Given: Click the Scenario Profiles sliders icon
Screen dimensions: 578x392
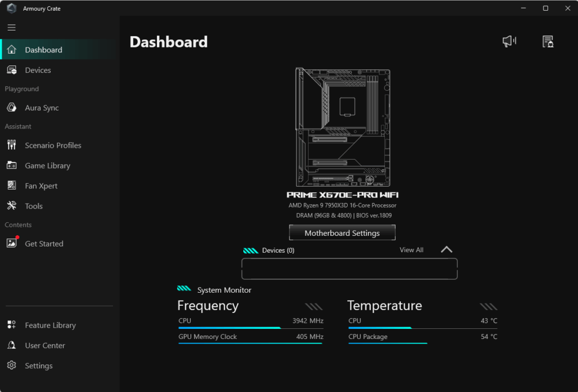Looking at the screenshot, I should (11, 145).
